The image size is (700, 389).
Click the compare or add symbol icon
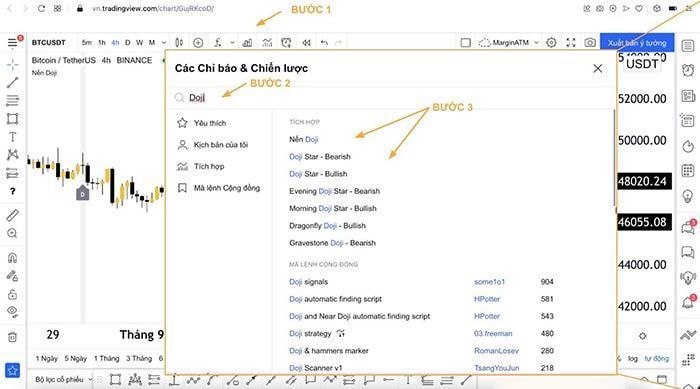click(198, 42)
